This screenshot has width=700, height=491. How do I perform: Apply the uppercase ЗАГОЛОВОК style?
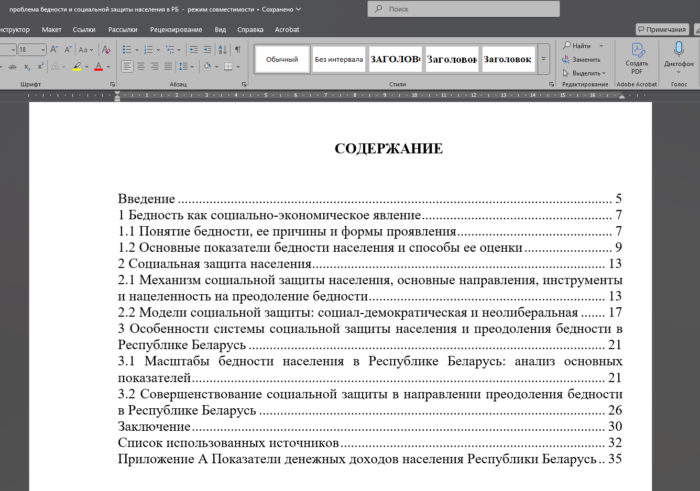[396, 59]
